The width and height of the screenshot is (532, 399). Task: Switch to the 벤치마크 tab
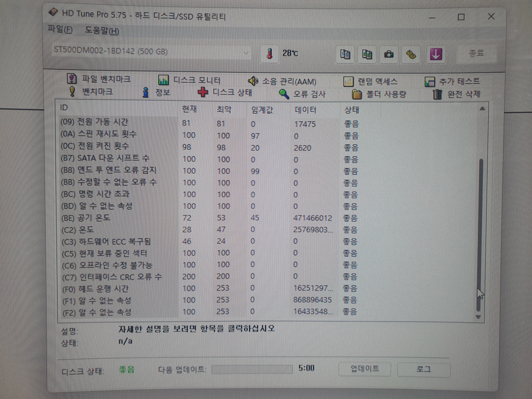(x=91, y=91)
